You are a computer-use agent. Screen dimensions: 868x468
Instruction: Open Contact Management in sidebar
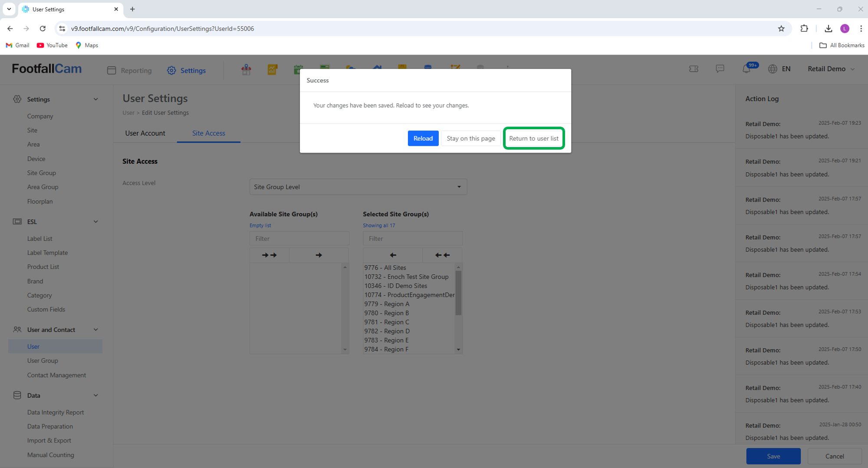(x=56, y=375)
